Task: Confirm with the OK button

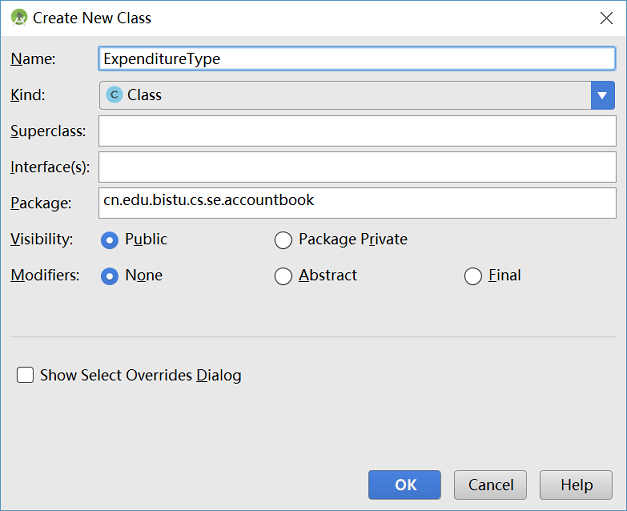Action: pyautogui.click(x=404, y=485)
